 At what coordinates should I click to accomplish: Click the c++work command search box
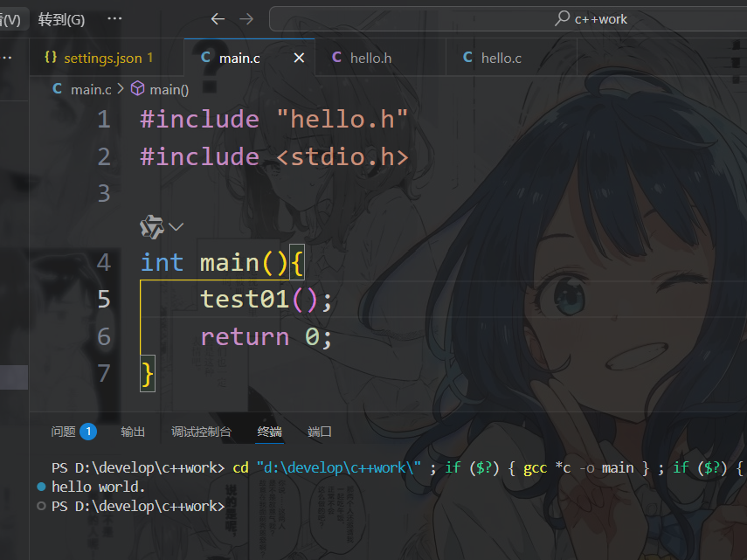[x=508, y=19]
